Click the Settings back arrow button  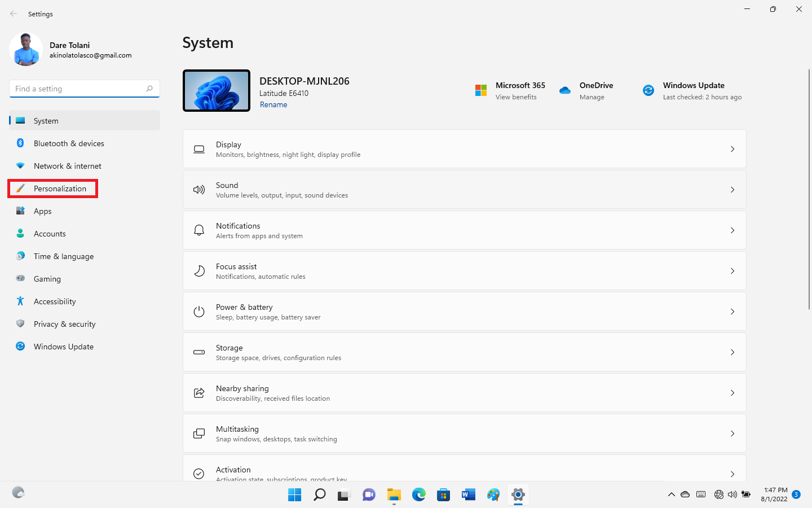(14, 14)
